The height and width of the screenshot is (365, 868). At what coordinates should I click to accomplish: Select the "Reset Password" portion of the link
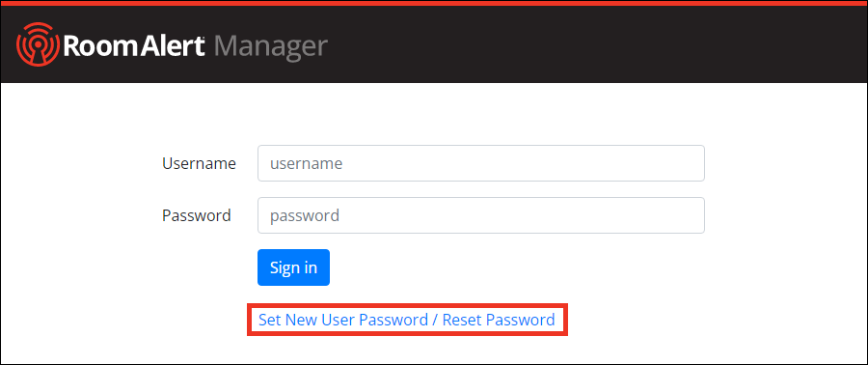click(x=499, y=320)
